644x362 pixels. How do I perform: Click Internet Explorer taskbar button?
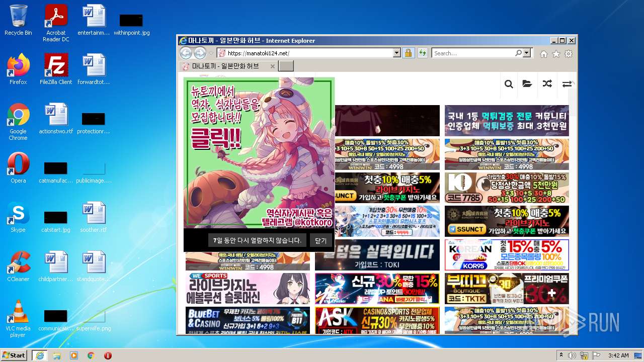click(x=39, y=355)
